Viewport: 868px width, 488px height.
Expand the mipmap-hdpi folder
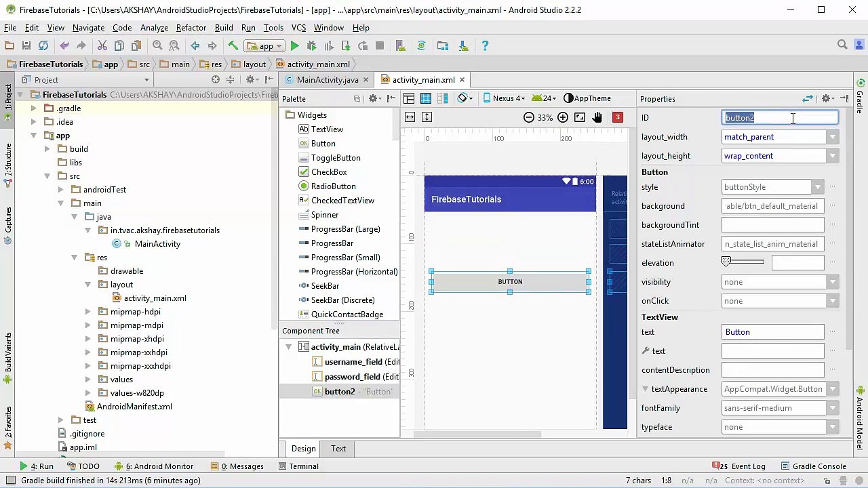tap(87, 312)
